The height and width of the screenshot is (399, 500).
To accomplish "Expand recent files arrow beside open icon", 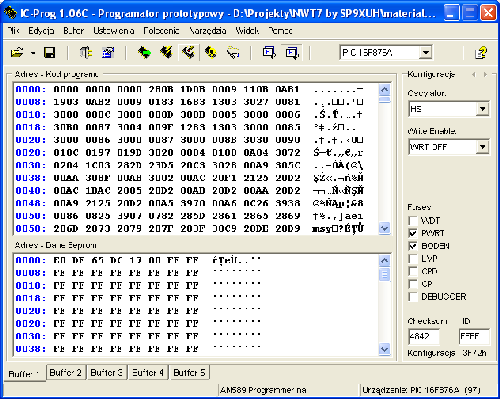I will coord(33,53).
